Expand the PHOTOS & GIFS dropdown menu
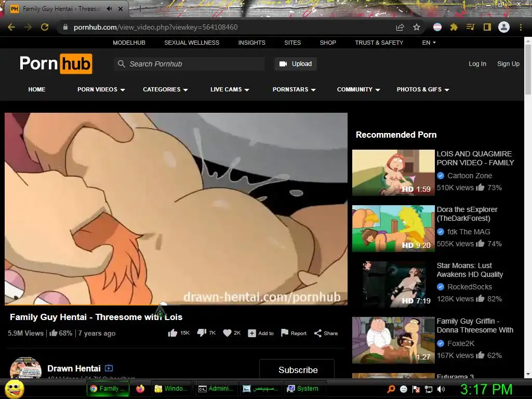The width and height of the screenshot is (532, 399). [423, 89]
